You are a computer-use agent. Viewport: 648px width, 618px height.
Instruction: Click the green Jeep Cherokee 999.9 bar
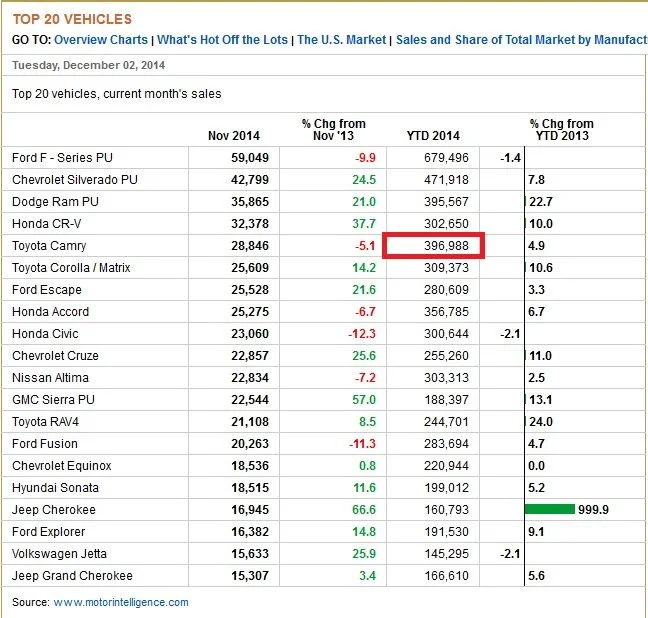pos(550,510)
